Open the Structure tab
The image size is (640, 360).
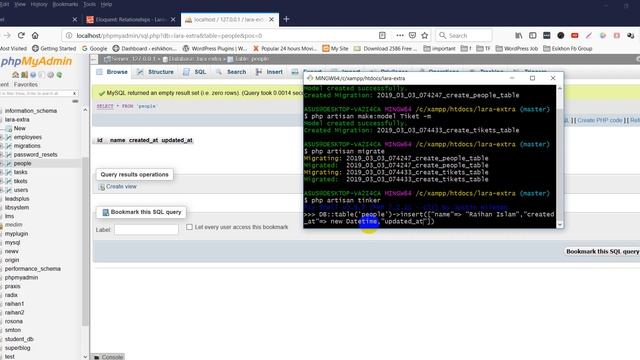coord(156,72)
